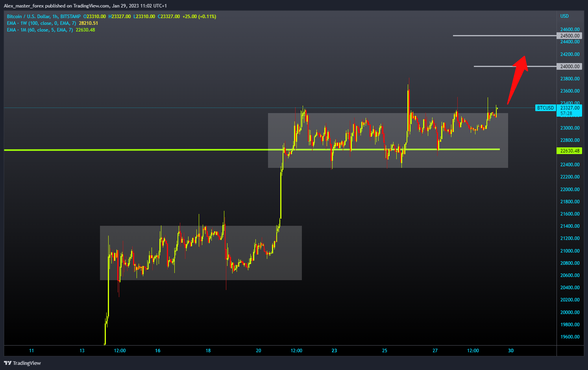588x370 pixels.
Task: Click date label 11 on time axis
Action: click(31, 351)
